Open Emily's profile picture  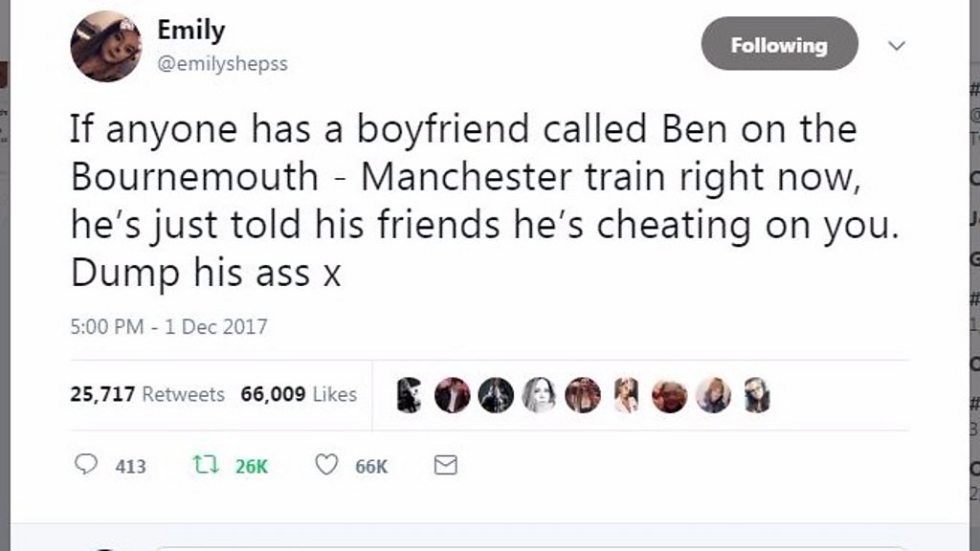[105, 46]
